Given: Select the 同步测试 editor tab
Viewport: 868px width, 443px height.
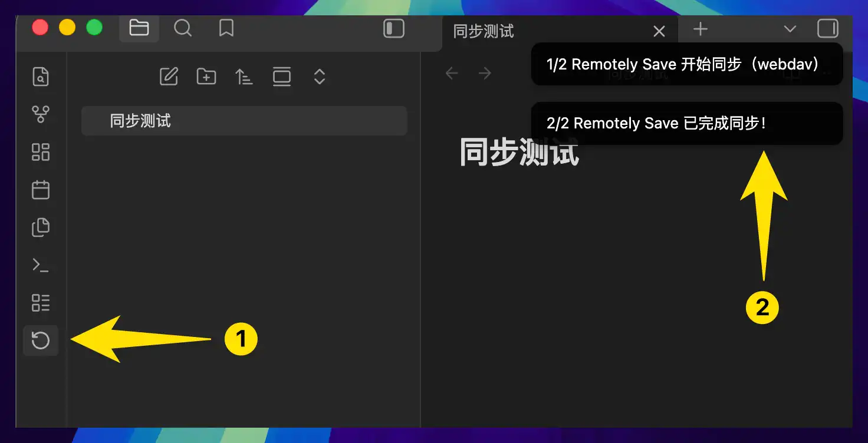Looking at the screenshot, I should click(559, 31).
